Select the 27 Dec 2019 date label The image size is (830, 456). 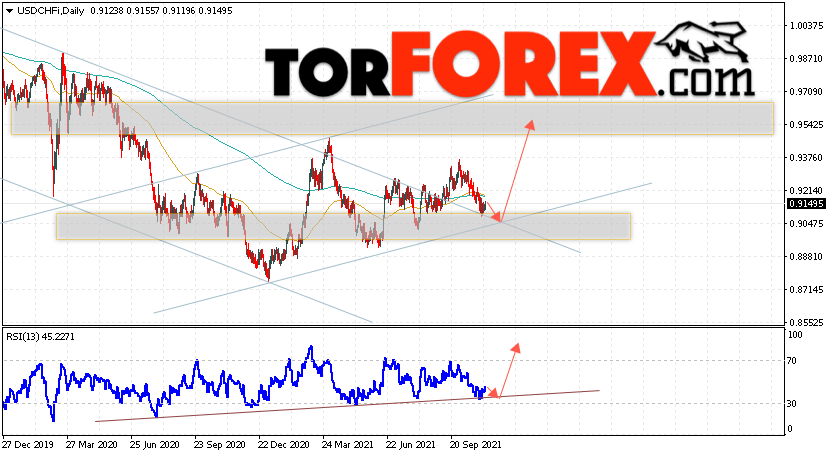click(x=28, y=445)
